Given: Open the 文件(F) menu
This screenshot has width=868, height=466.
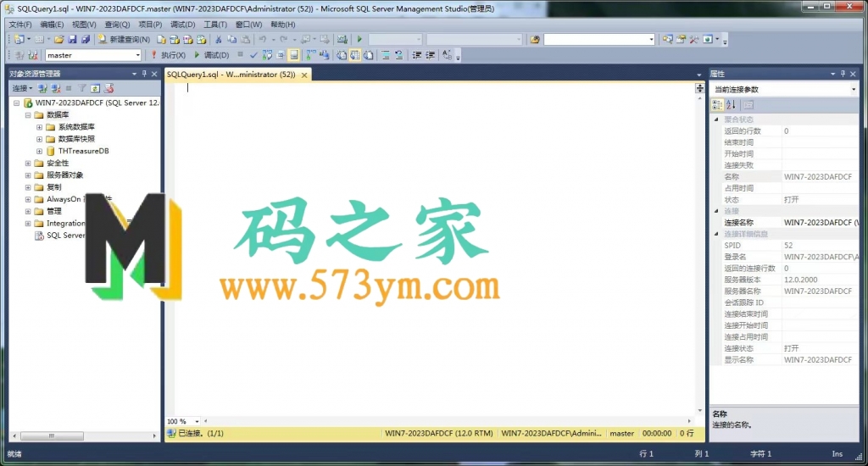Looking at the screenshot, I should [x=20, y=25].
